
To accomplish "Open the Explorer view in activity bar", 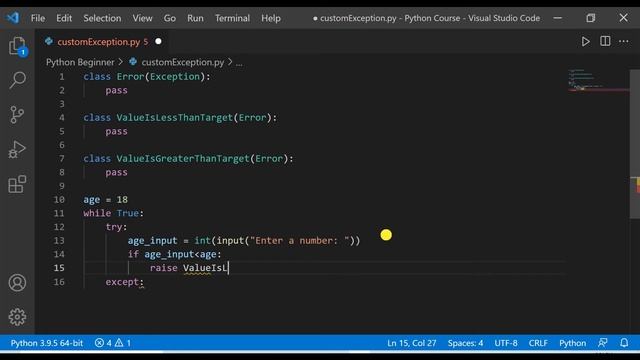I will point(18,45).
